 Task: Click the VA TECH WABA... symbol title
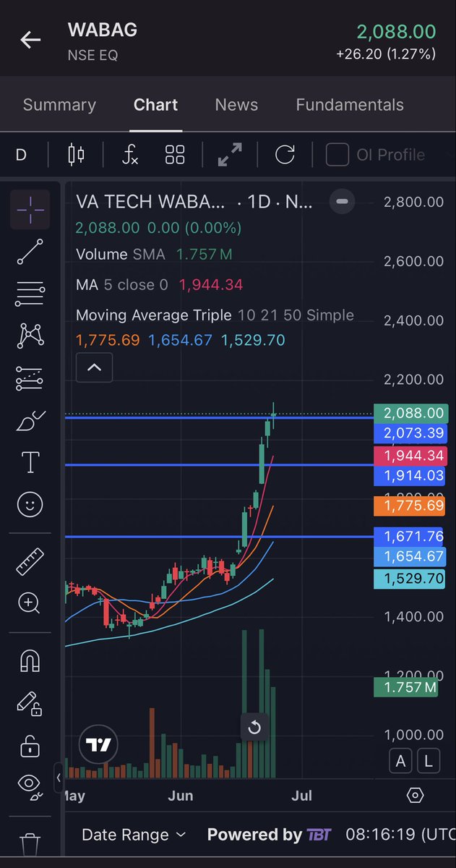coord(150,202)
